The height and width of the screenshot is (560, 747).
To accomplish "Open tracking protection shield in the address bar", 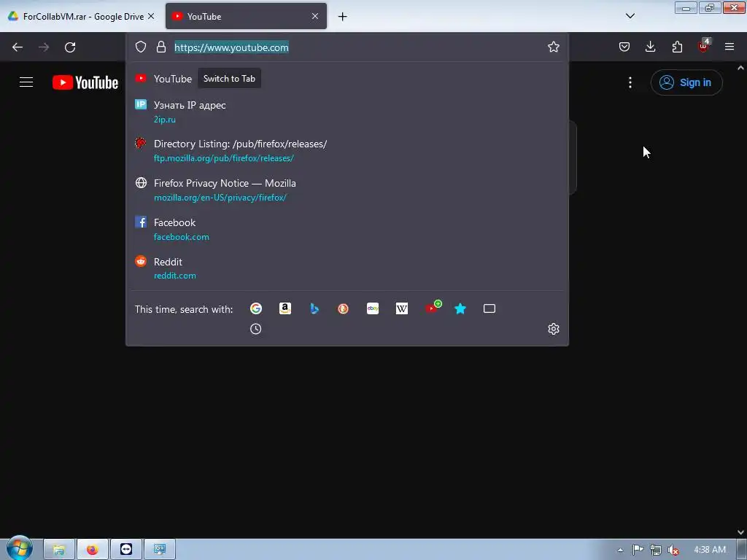I will 141,47.
